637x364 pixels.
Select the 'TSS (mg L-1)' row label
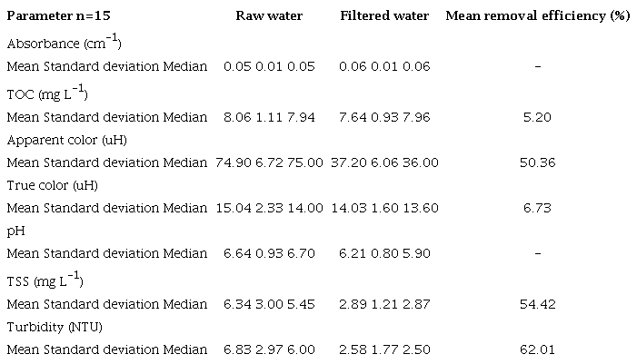45,280
